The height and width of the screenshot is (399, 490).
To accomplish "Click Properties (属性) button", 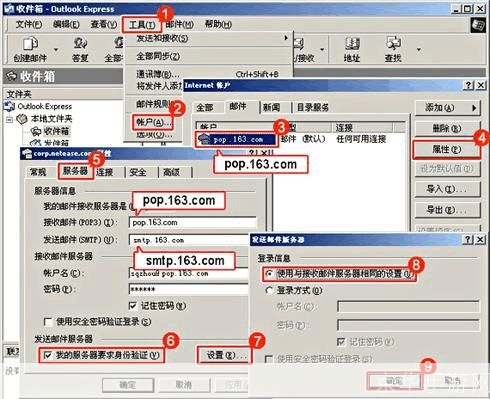I will click(447, 150).
